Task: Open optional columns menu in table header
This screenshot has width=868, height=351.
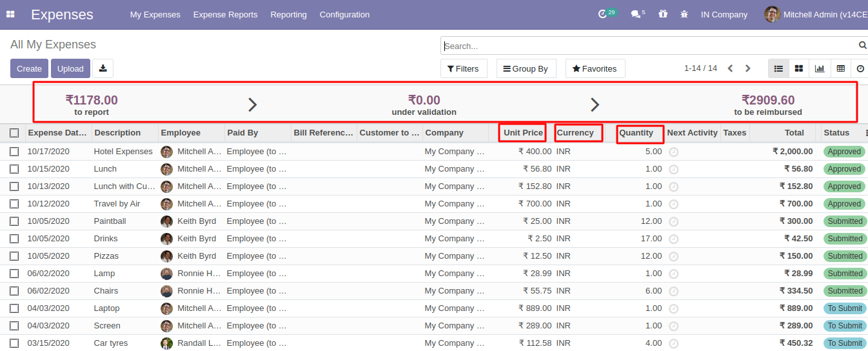Action: 866,132
